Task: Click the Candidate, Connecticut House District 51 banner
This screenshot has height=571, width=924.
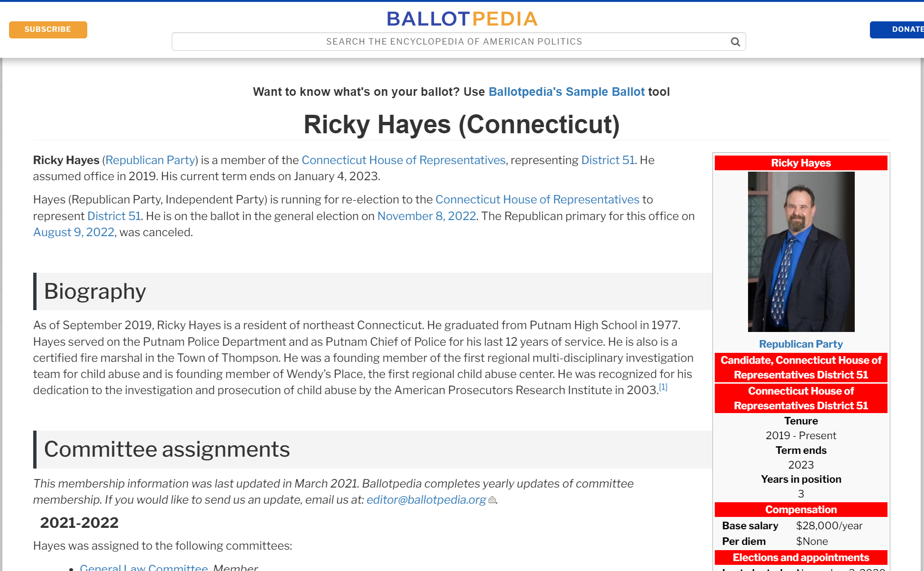Action: 801,368
